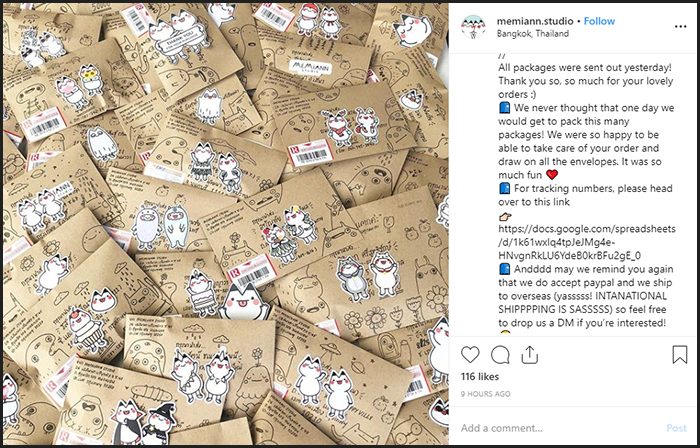
Task: Click the blue book emoji before 'We never'
Action: coord(504,108)
